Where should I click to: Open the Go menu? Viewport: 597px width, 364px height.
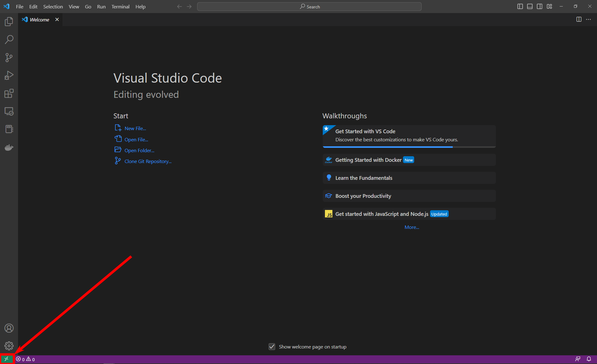(x=88, y=7)
